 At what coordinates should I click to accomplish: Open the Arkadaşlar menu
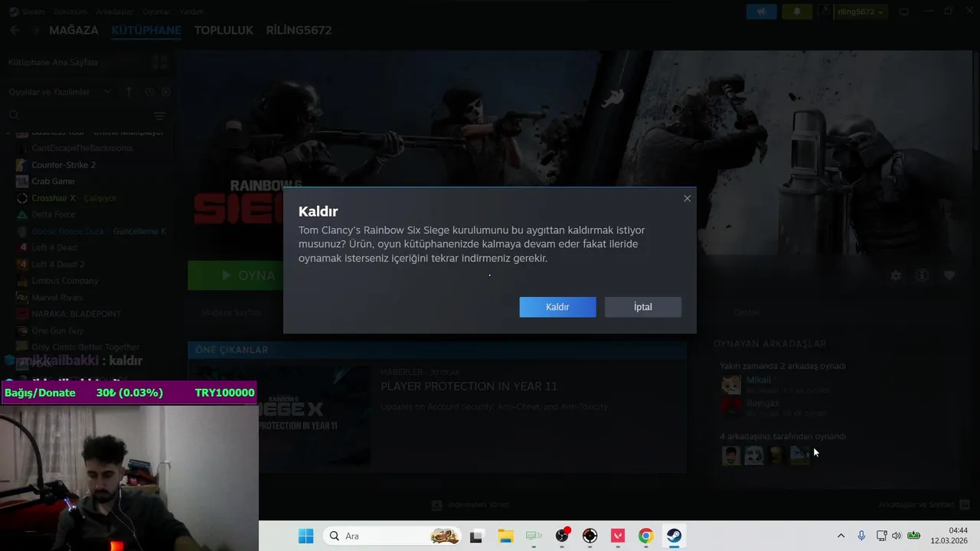[x=115, y=11]
